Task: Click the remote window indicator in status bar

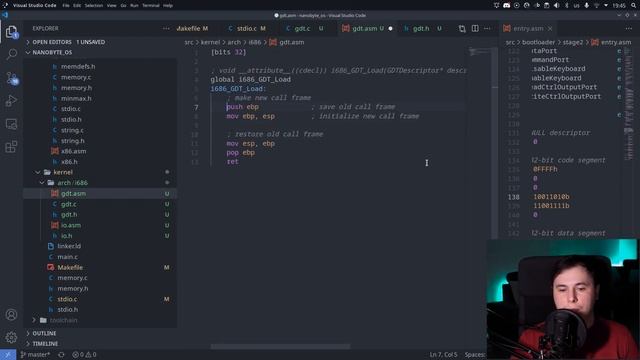Action: (x=8, y=355)
